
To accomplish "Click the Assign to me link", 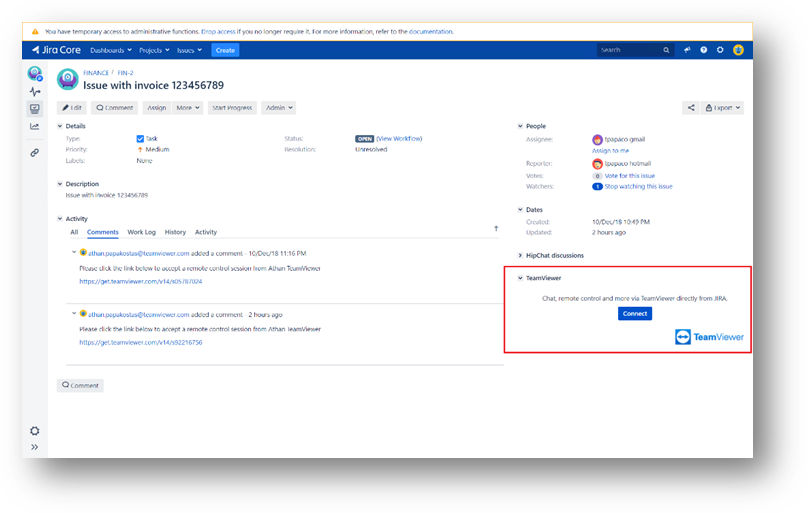I will click(x=611, y=151).
